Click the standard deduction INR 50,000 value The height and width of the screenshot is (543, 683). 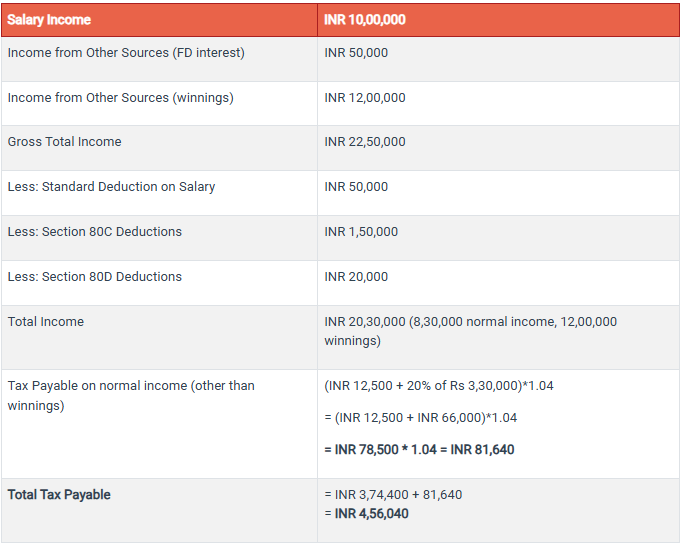[x=356, y=187]
